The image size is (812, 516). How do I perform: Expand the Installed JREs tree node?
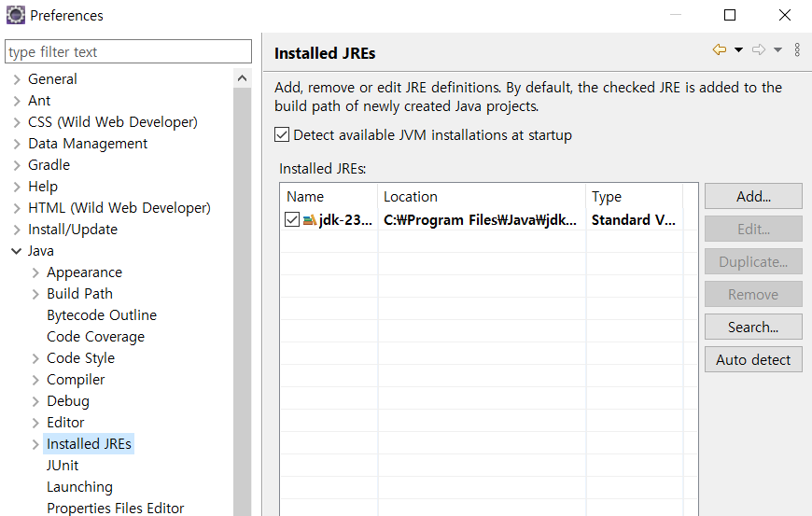click(x=35, y=444)
